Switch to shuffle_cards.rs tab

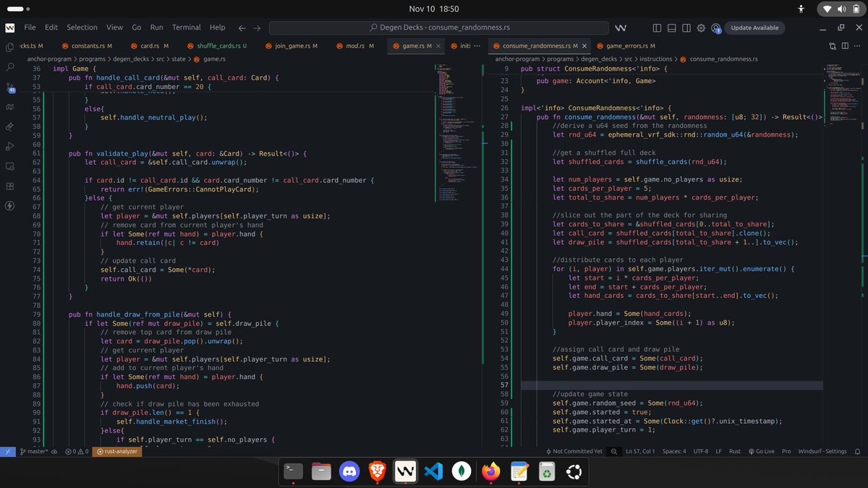coord(217,46)
